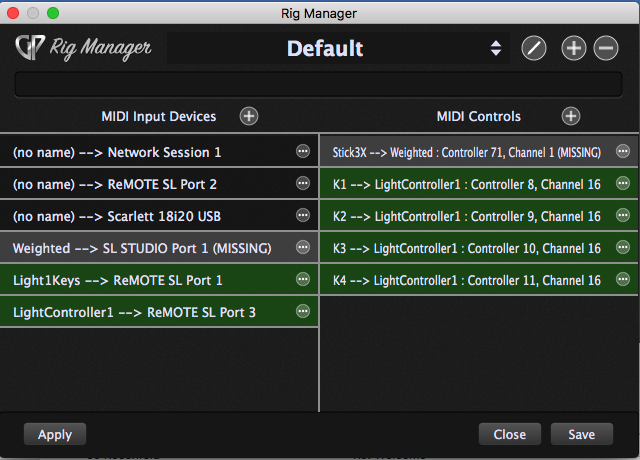Click the green zoom window button

tap(53, 13)
